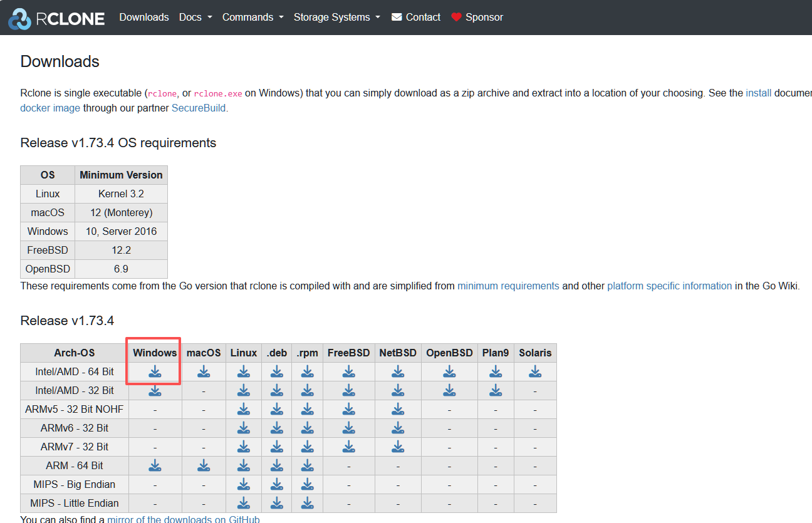The image size is (812, 523).
Task: Download .rpm Intel/AMD 64 Bit package
Action: coord(307,372)
